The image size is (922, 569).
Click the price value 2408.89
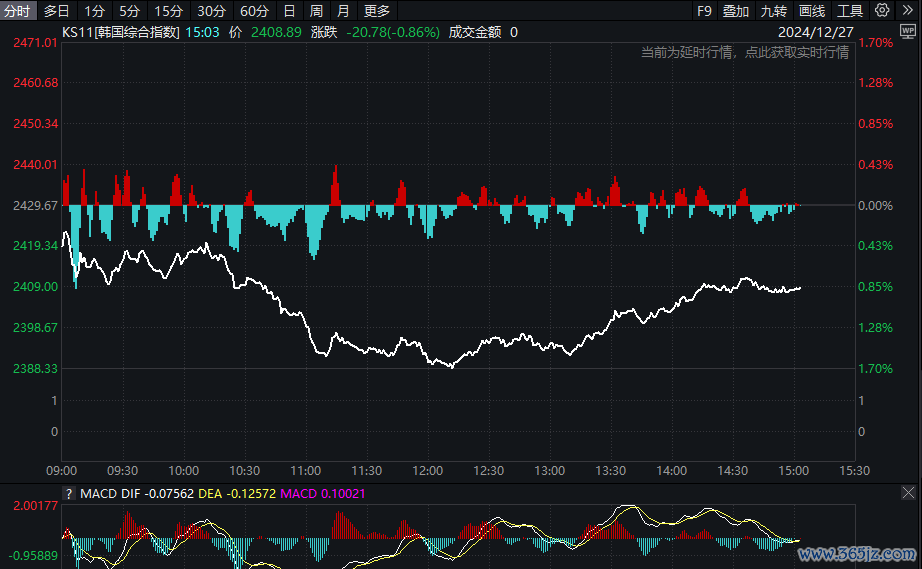276,32
